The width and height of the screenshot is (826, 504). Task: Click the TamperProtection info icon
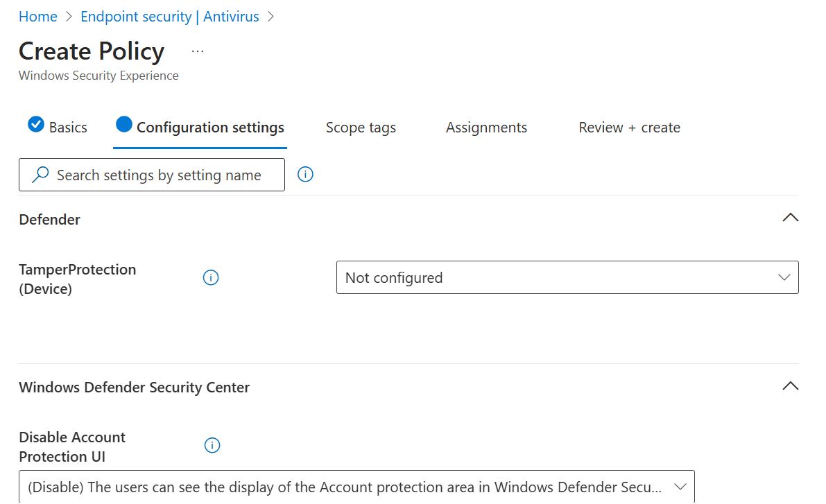[x=211, y=277]
